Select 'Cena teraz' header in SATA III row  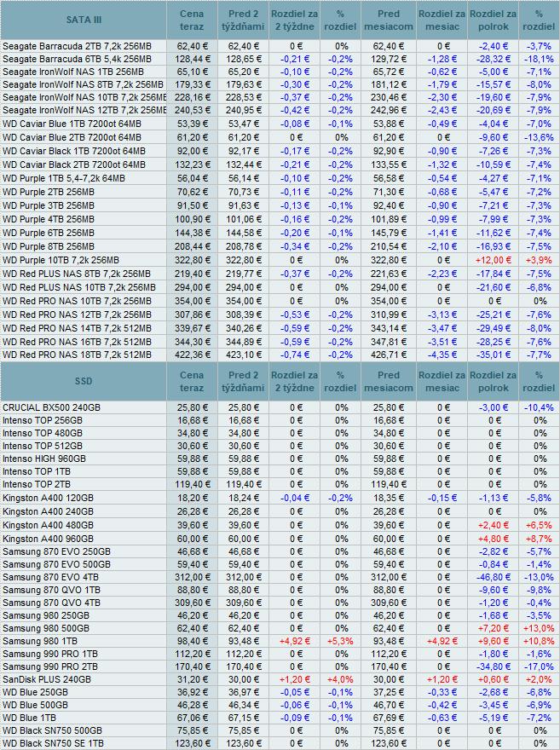point(192,20)
